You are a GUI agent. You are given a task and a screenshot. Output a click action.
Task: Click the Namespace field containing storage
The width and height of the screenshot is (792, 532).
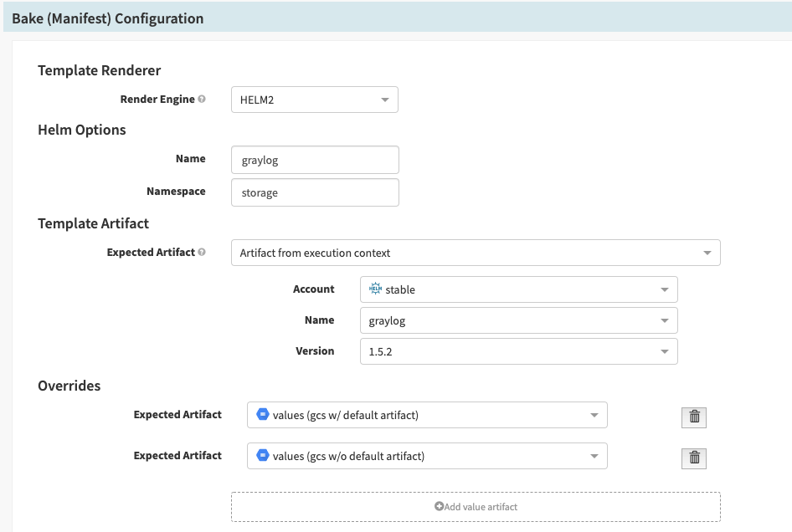314,192
